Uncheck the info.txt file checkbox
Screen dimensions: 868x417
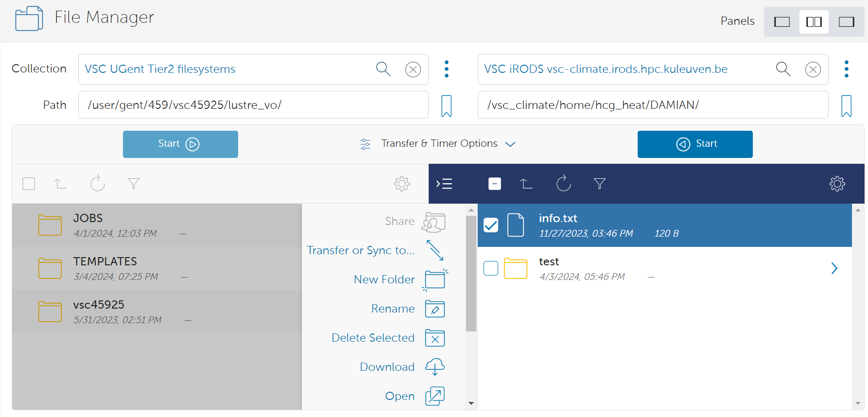(x=491, y=225)
